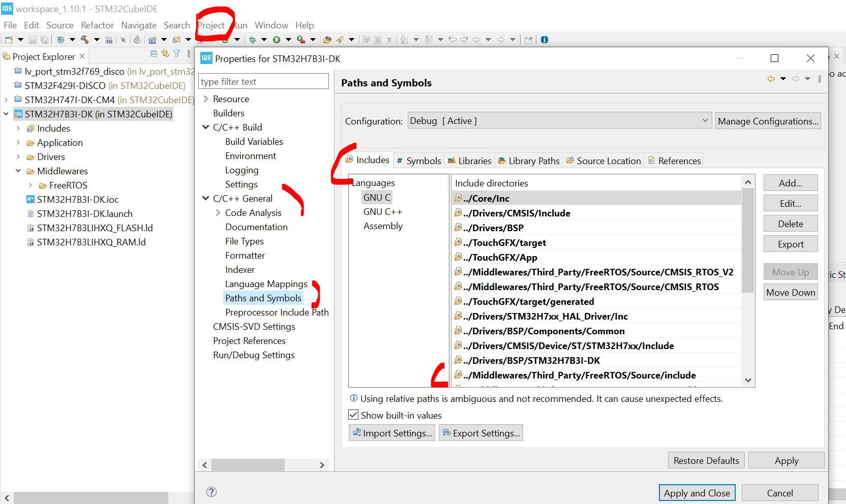Image resolution: width=846 pixels, height=504 pixels.
Task: Click Import Settings... button
Action: (392, 433)
